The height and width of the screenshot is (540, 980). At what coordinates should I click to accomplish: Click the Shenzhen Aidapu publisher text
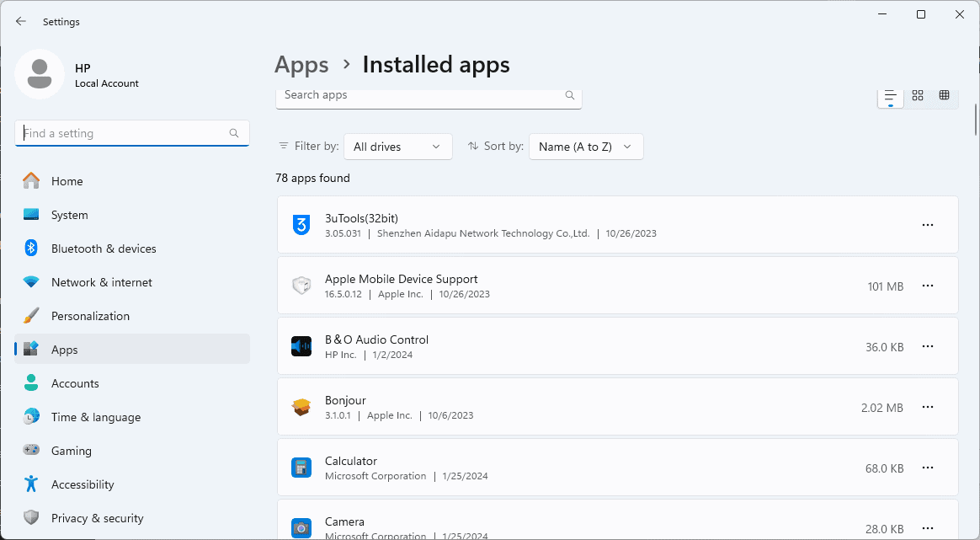coord(483,233)
